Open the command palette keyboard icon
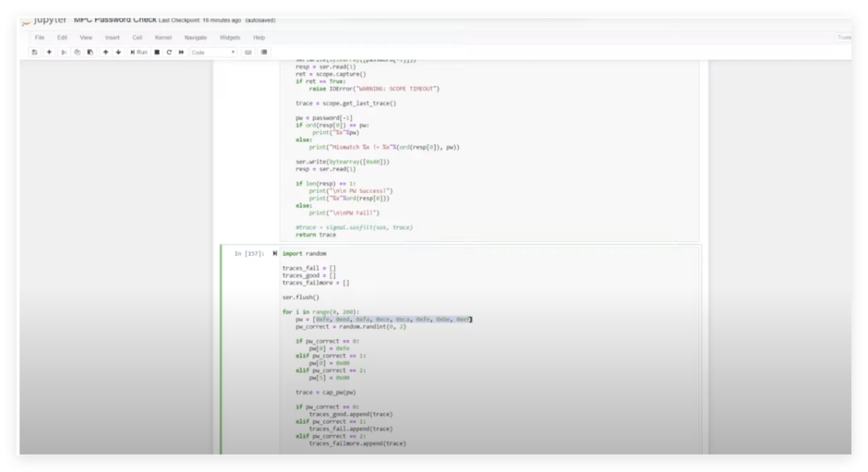 pyautogui.click(x=248, y=52)
